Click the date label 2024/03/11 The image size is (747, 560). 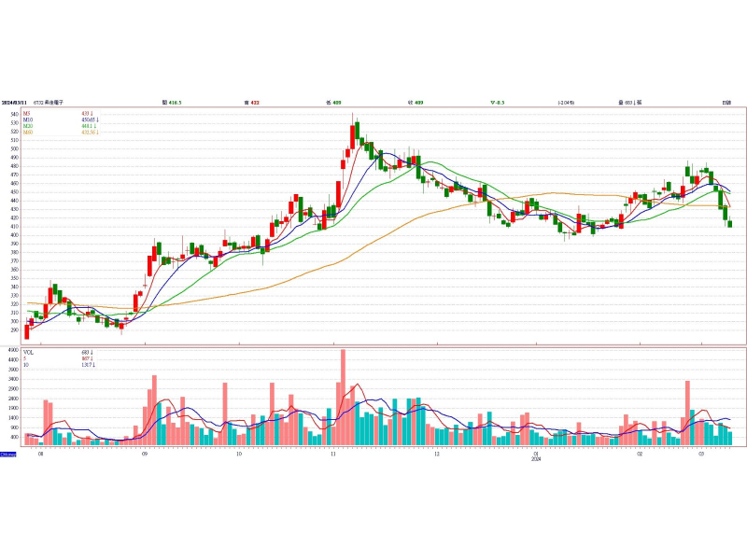click(x=14, y=103)
